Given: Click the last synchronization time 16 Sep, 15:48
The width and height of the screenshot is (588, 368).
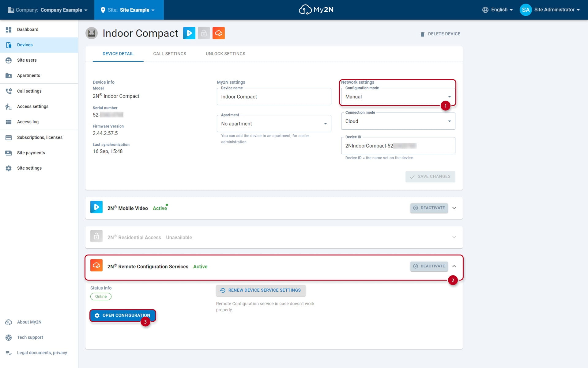Looking at the screenshot, I should (x=108, y=151).
